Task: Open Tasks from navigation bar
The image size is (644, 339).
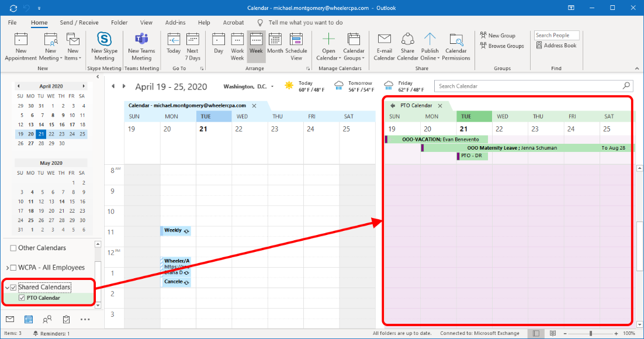Action: click(66, 319)
